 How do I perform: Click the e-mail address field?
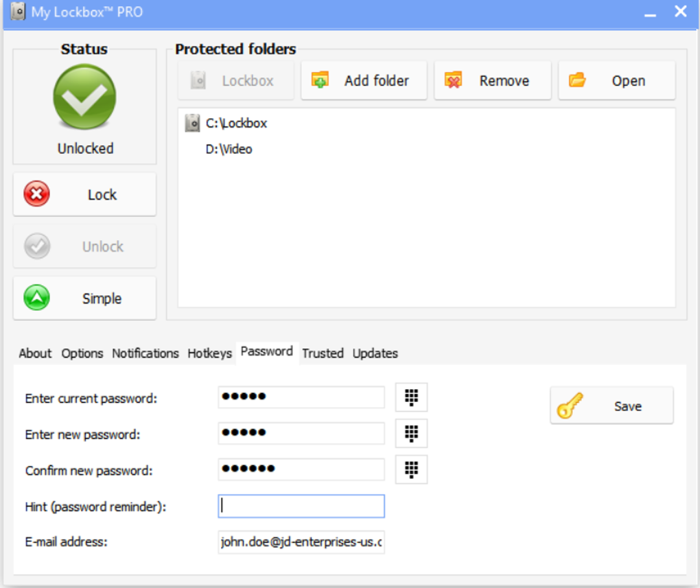tap(301, 542)
